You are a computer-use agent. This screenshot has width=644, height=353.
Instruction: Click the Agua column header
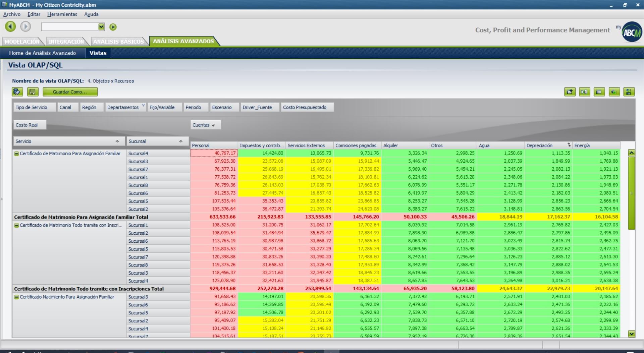point(501,145)
